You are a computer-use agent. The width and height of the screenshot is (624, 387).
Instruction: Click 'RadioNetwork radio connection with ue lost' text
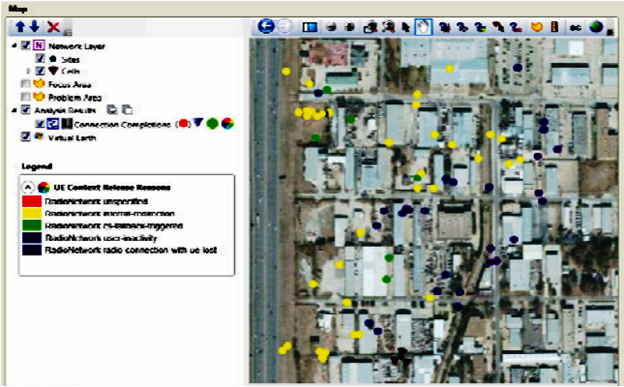(131, 250)
